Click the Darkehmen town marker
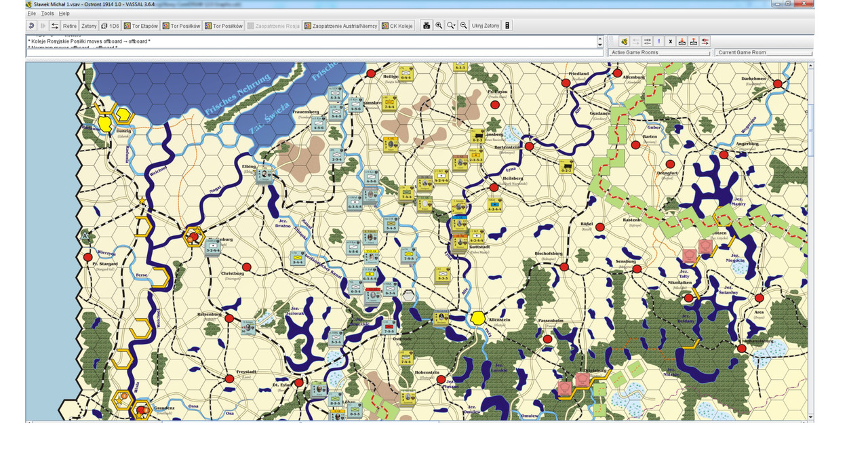The image size is (868, 470). [777, 84]
